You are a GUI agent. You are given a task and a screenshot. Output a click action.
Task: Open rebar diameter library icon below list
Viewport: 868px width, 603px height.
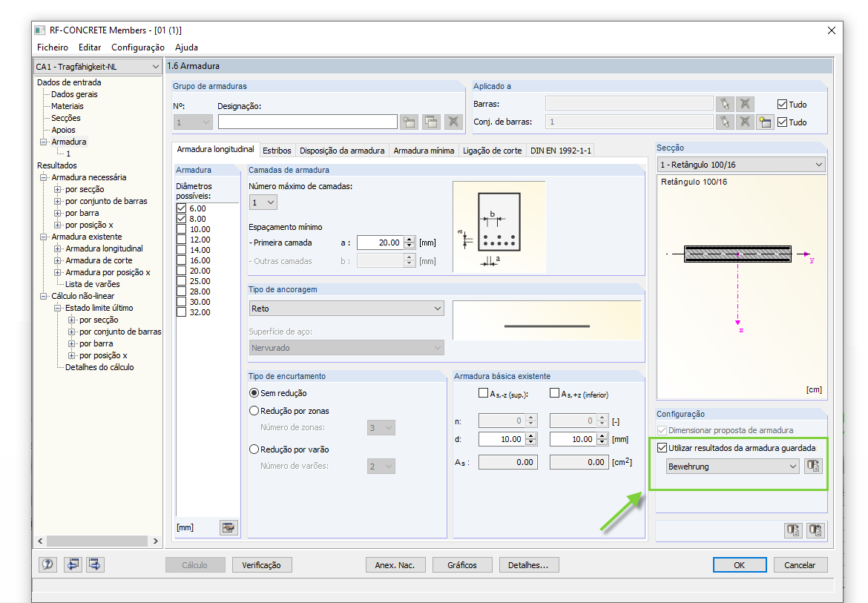228,527
